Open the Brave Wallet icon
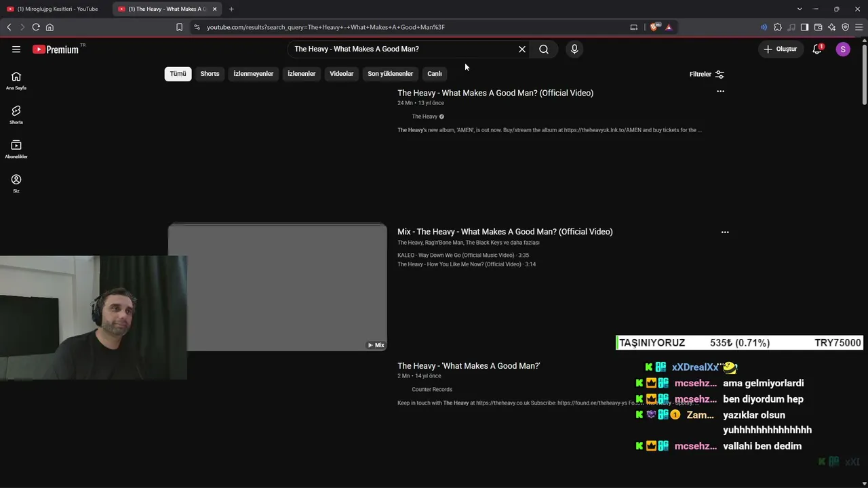The width and height of the screenshot is (868, 488). pos(818,27)
